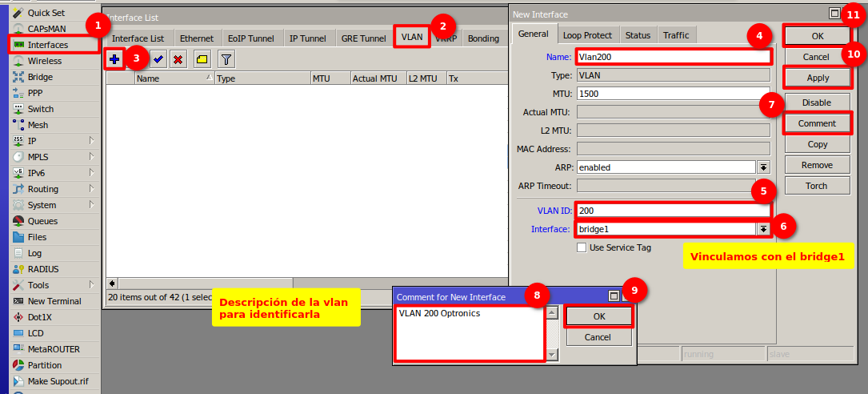Switch to the VLAN tab
This screenshot has width=868, height=394.
(x=412, y=38)
